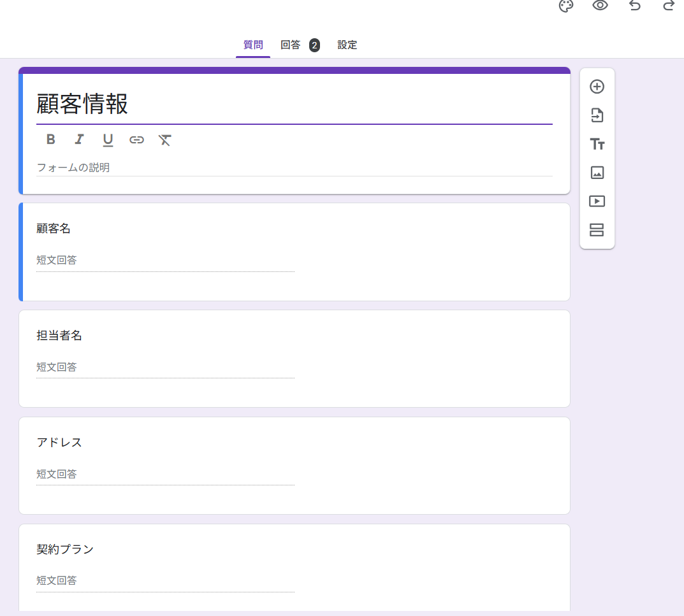Viewport: 684px width, 616px height.
Task: Open the 設定 tab
Action: tap(347, 45)
